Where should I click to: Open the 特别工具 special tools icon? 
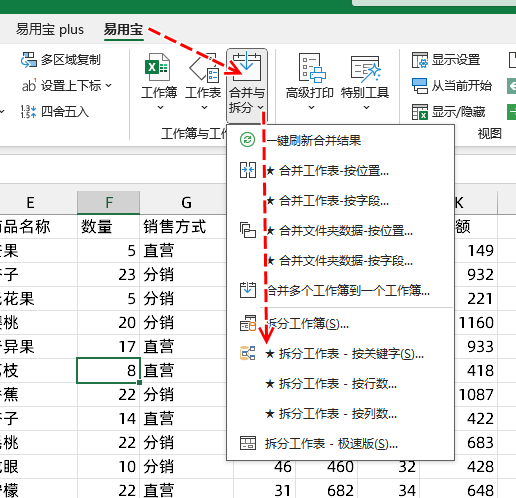(x=365, y=68)
